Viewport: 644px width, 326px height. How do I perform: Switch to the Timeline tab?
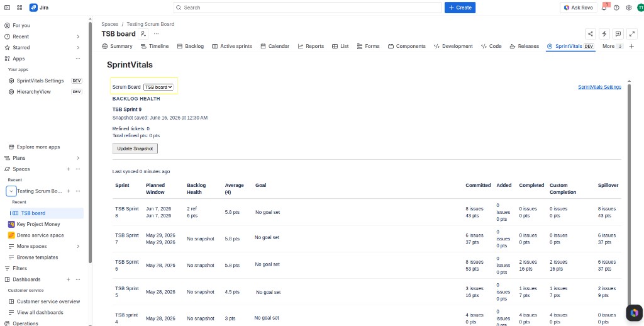click(x=155, y=46)
